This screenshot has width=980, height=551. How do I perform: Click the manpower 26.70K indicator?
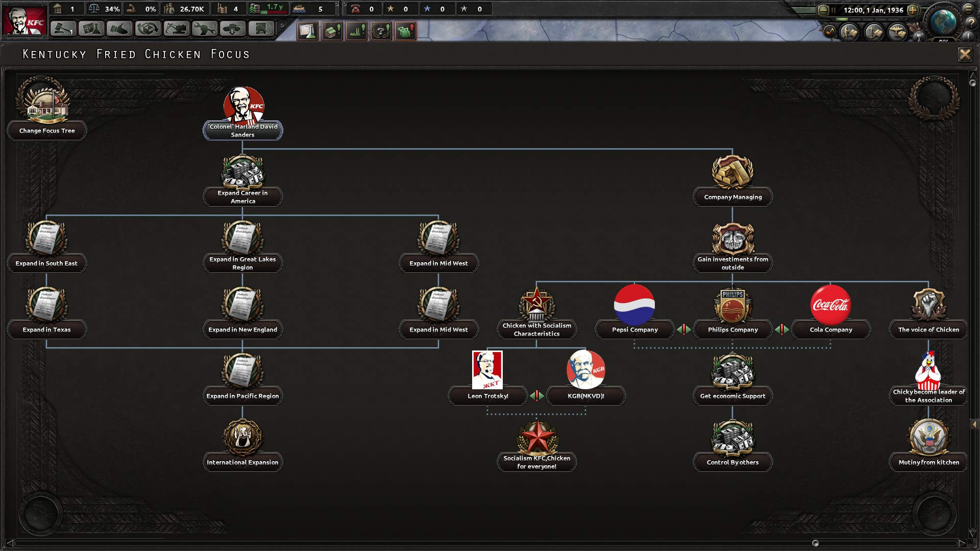coord(184,9)
